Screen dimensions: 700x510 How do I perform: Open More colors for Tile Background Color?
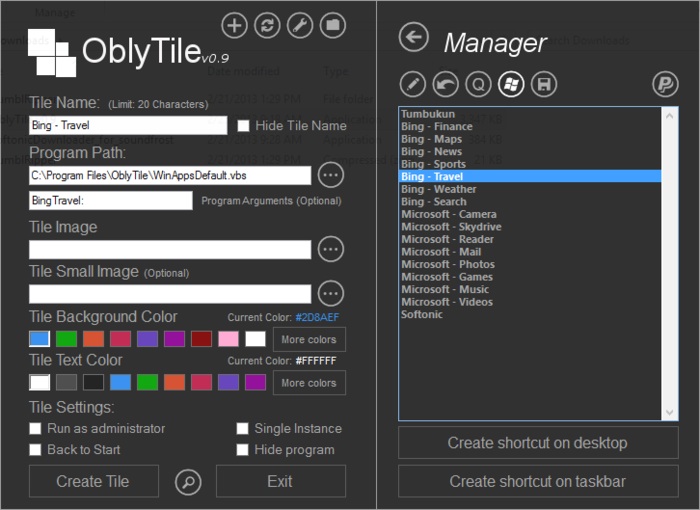[x=309, y=339]
